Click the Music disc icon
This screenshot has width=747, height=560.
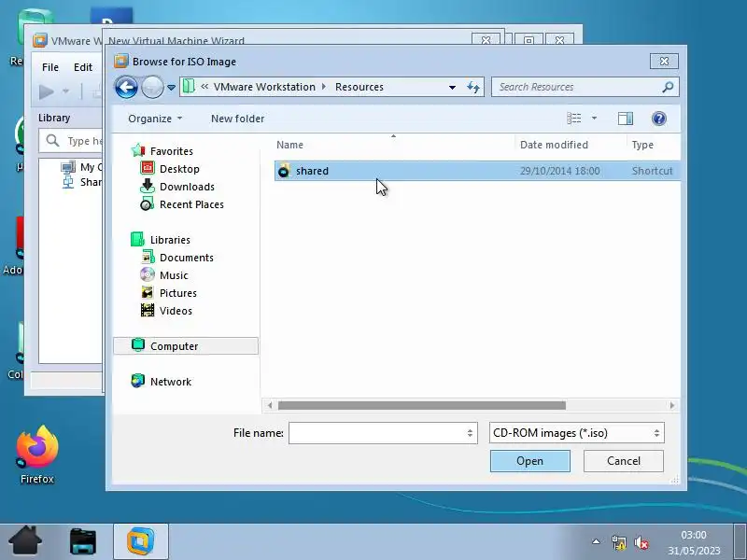point(148,274)
